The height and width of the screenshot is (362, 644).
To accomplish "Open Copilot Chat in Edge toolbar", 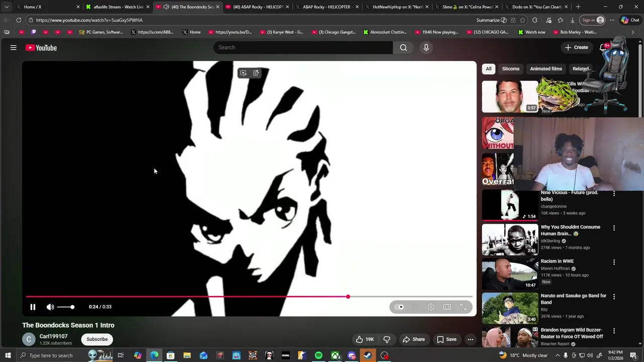I will (630, 20).
